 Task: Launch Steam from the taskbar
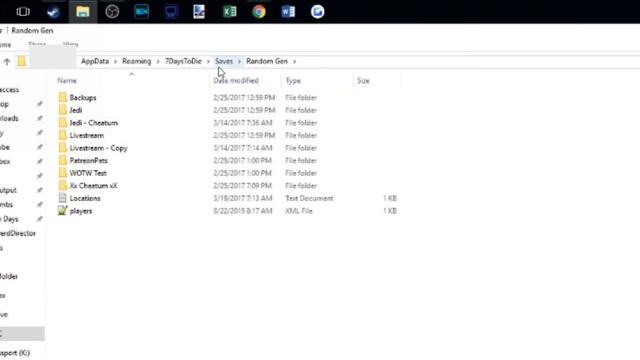[53, 12]
